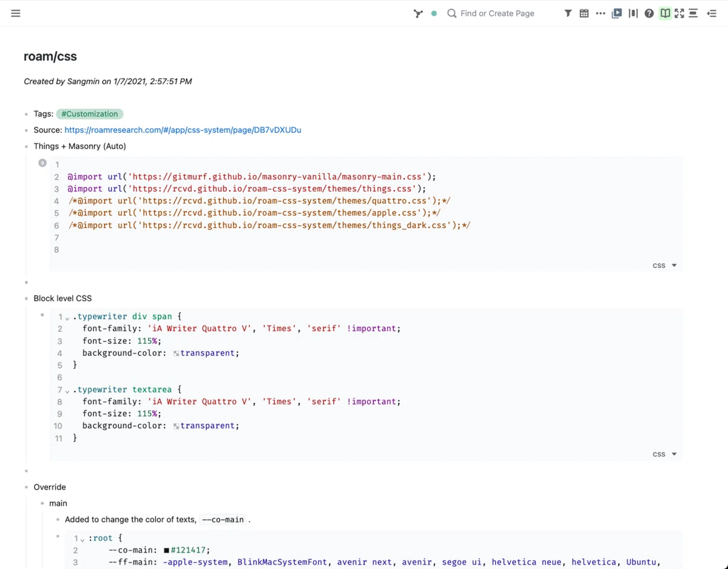Focus the Find or Create Page field
The image size is (728, 569).
click(497, 13)
